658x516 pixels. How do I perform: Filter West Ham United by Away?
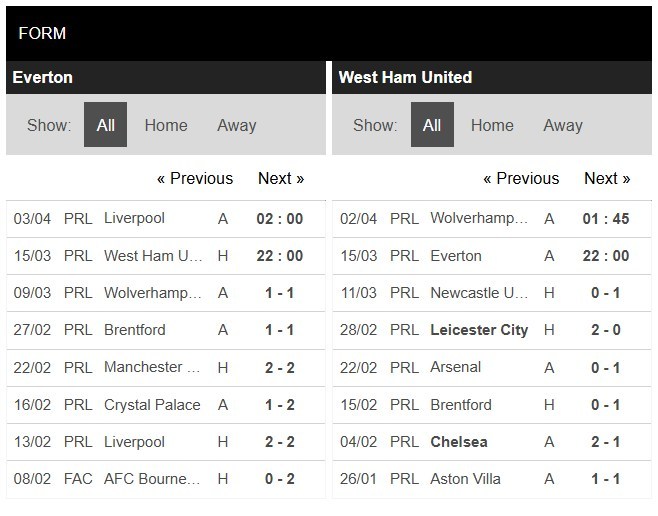click(x=563, y=125)
